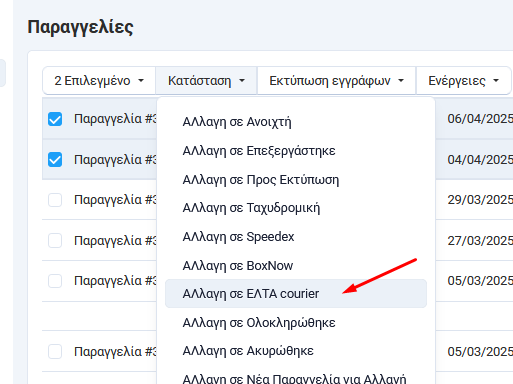
Task: Click 'Αλλαγη σε ΕΛΤΑ courier'
Action: click(296, 294)
